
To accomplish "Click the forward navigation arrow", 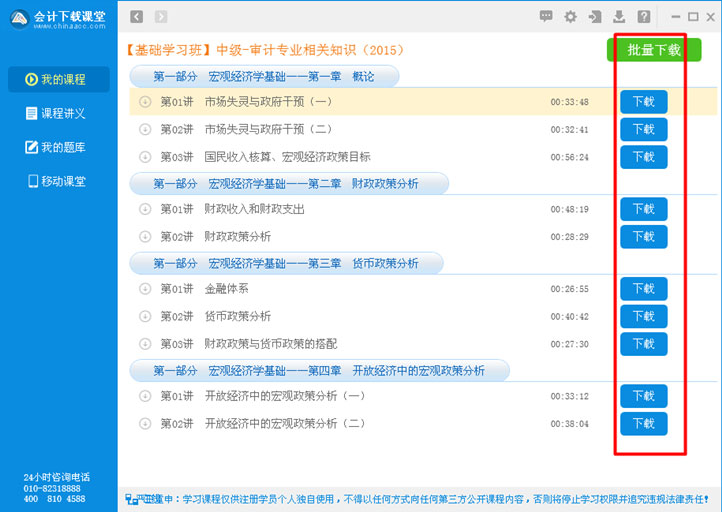I will (161, 17).
